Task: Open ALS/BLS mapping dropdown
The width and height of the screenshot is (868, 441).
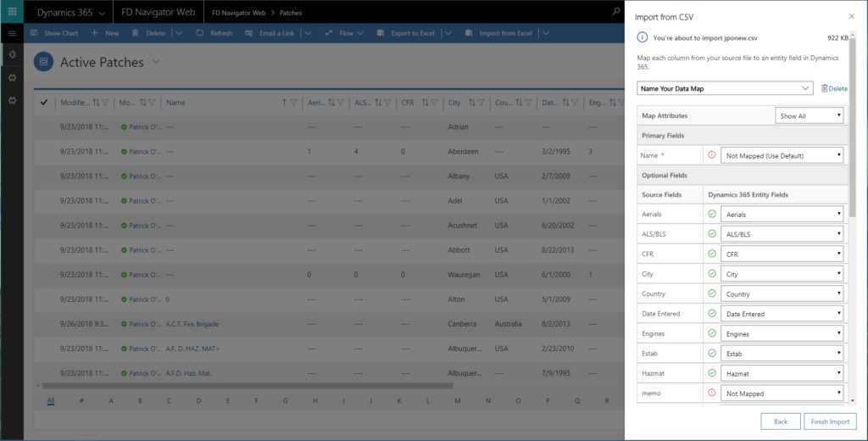Action: point(782,234)
